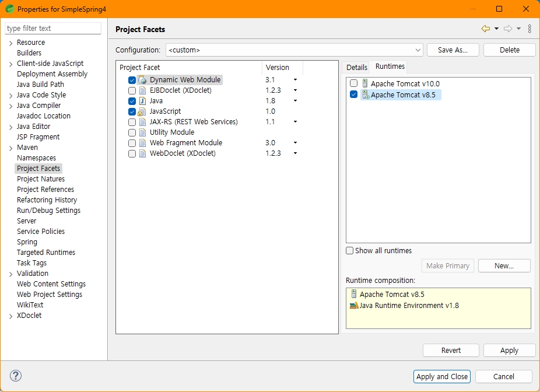Click the Cancel button
540x392 pixels.
pyautogui.click(x=503, y=376)
